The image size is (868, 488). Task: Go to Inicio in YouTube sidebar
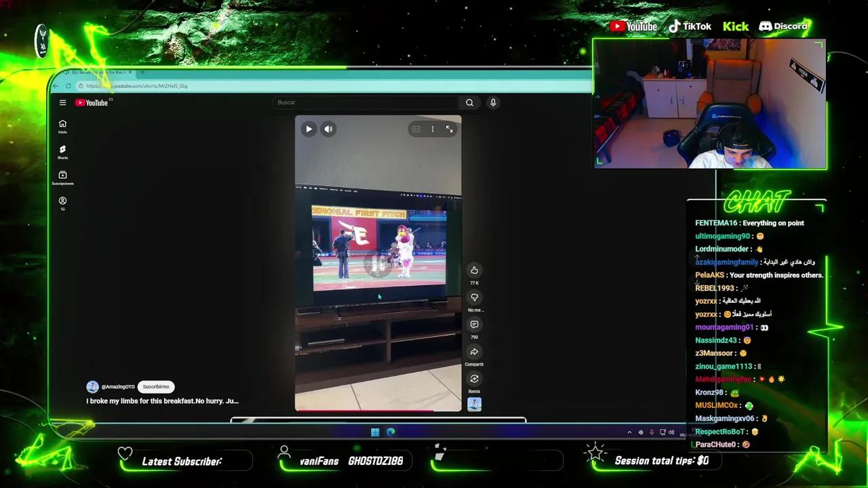[62, 126]
